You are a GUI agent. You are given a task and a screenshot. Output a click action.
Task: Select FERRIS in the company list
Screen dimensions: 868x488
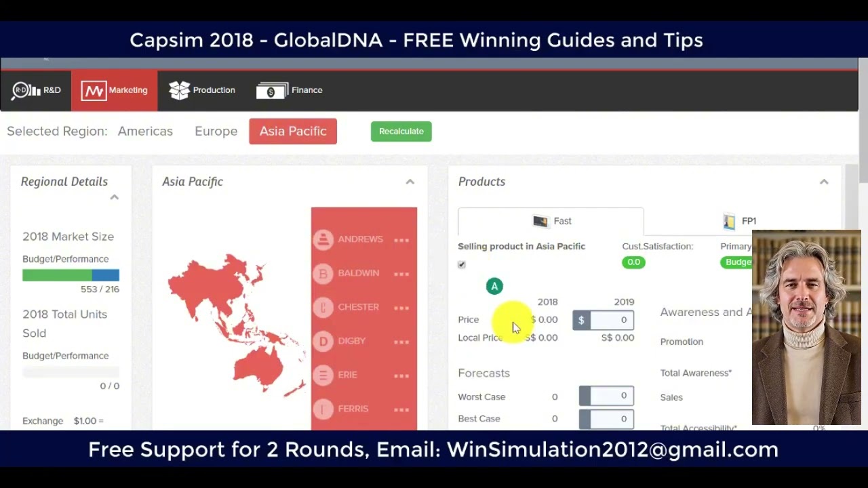click(x=353, y=409)
